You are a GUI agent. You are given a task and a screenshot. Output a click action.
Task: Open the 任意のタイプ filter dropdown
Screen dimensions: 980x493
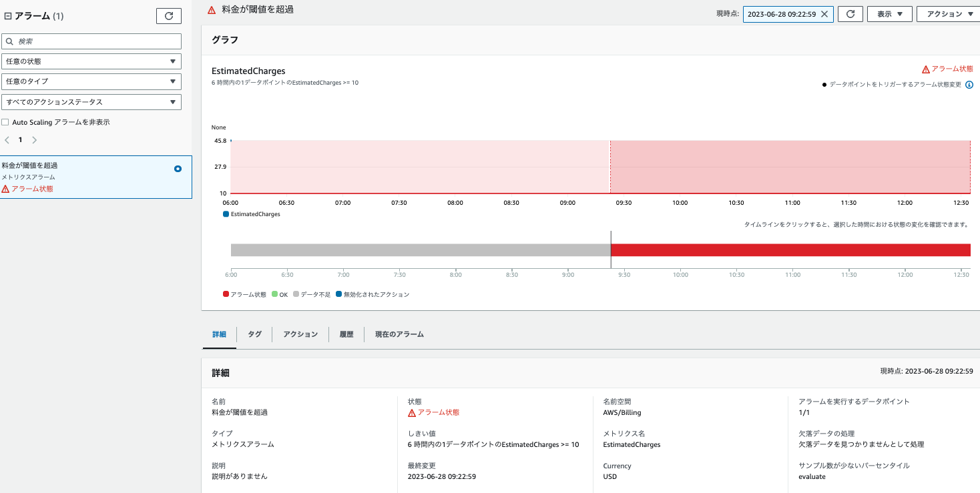tap(91, 81)
